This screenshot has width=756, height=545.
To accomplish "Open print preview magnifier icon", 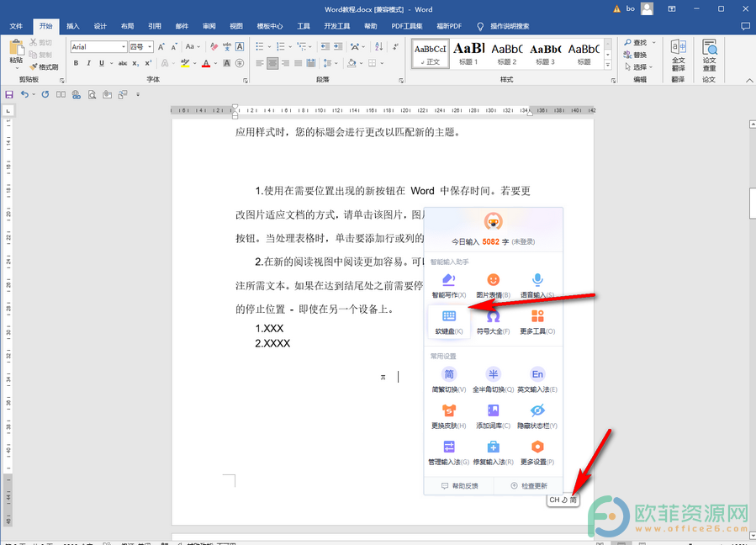I will tap(92, 94).
